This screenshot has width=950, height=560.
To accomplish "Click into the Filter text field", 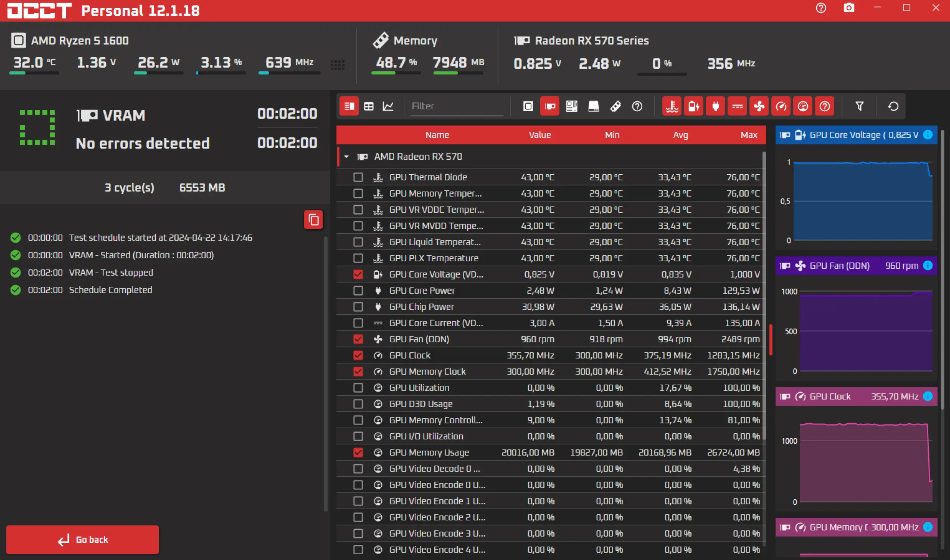I will point(457,106).
